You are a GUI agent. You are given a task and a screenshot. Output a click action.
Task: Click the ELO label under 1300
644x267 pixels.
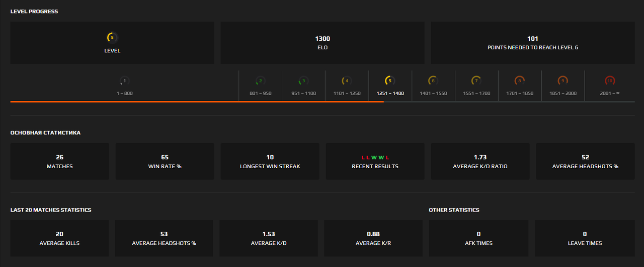(x=323, y=47)
